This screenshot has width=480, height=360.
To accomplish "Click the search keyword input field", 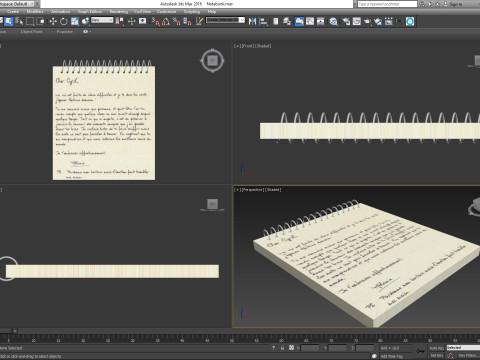I will [387, 4].
